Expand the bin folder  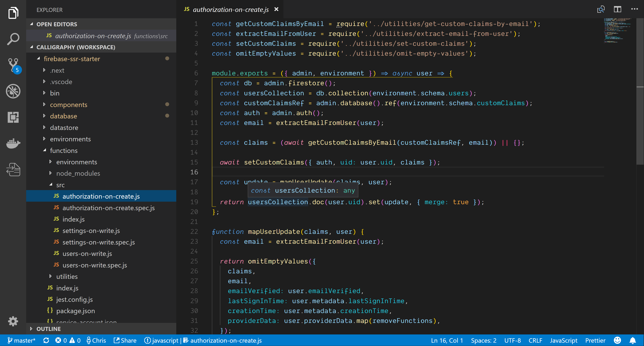pyautogui.click(x=101, y=93)
